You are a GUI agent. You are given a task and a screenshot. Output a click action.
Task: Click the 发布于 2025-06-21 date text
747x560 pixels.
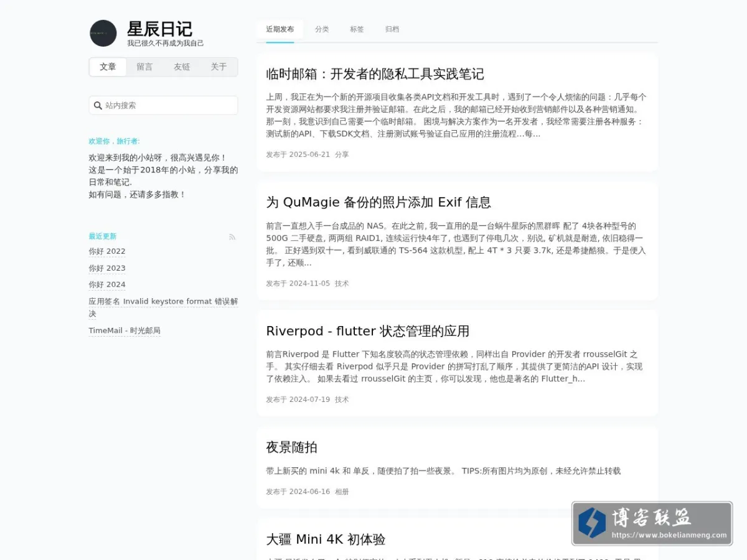[298, 154]
